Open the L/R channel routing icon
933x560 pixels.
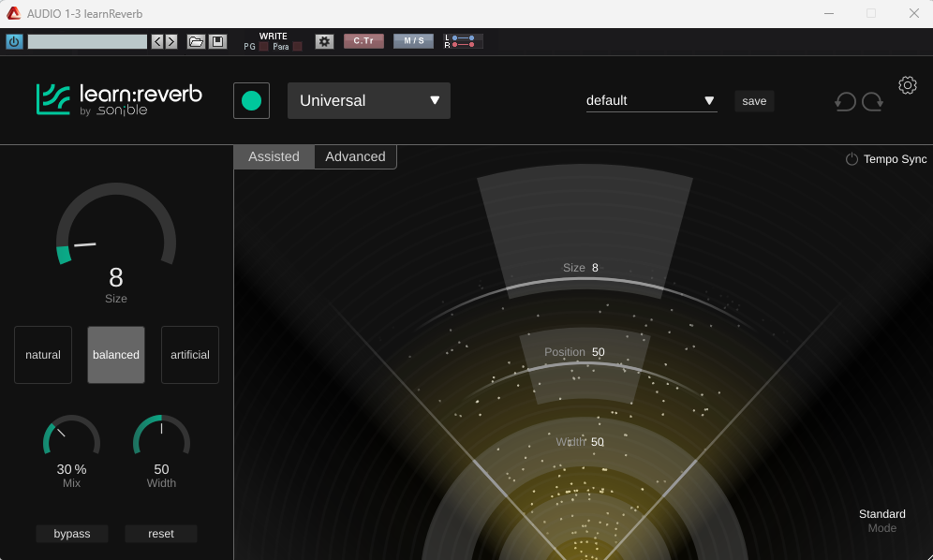[464, 41]
